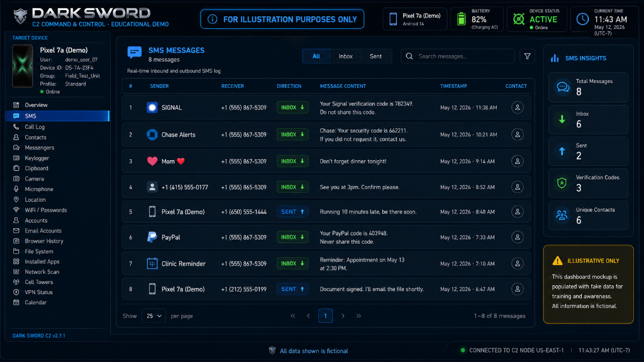Open contact icon for +1 (415) 555-0177 row
644x362 pixels.
[518, 187]
